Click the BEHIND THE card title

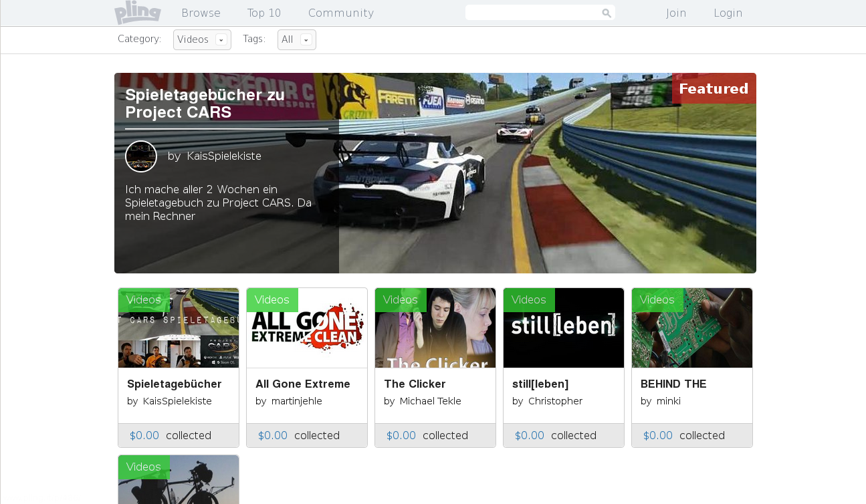pyautogui.click(x=673, y=384)
